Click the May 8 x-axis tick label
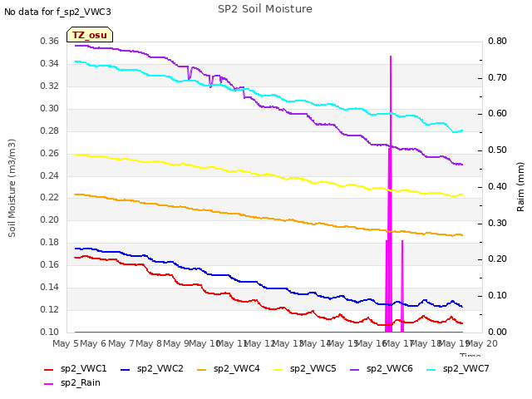 point(149,343)
